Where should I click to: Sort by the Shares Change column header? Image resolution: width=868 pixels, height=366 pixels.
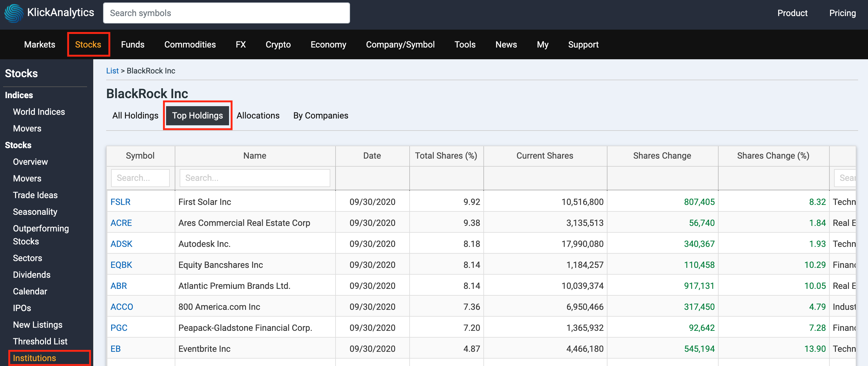[x=662, y=156]
